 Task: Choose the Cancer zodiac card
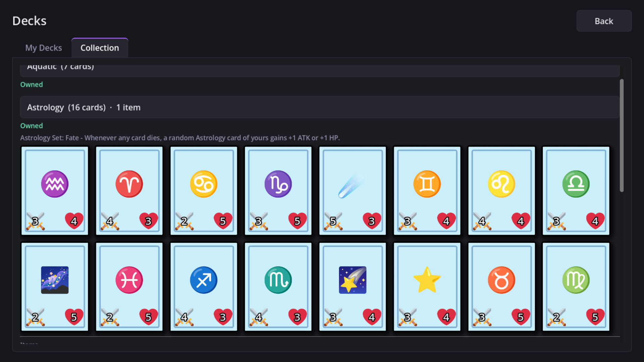(204, 191)
